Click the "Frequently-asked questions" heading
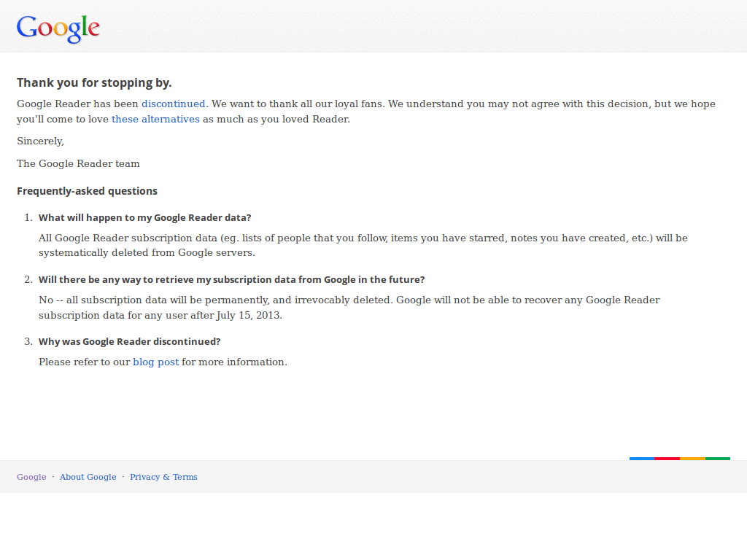Image resolution: width=747 pixels, height=560 pixels. pyautogui.click(x=88, y=191)
